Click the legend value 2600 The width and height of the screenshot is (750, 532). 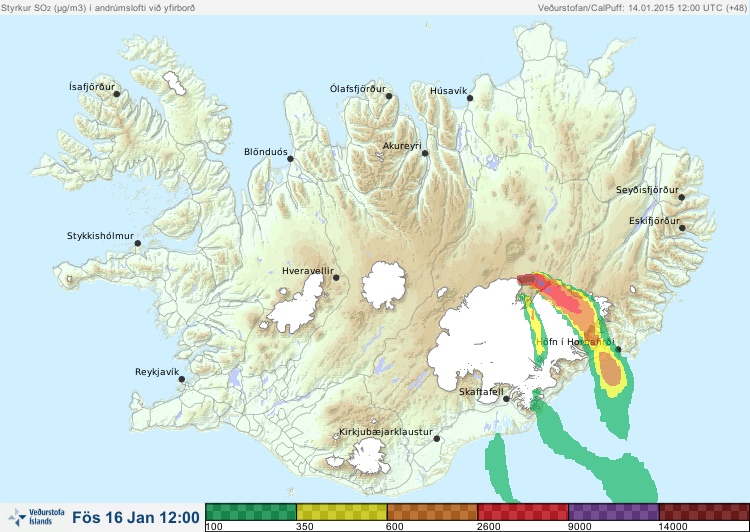tap(488, 527)
